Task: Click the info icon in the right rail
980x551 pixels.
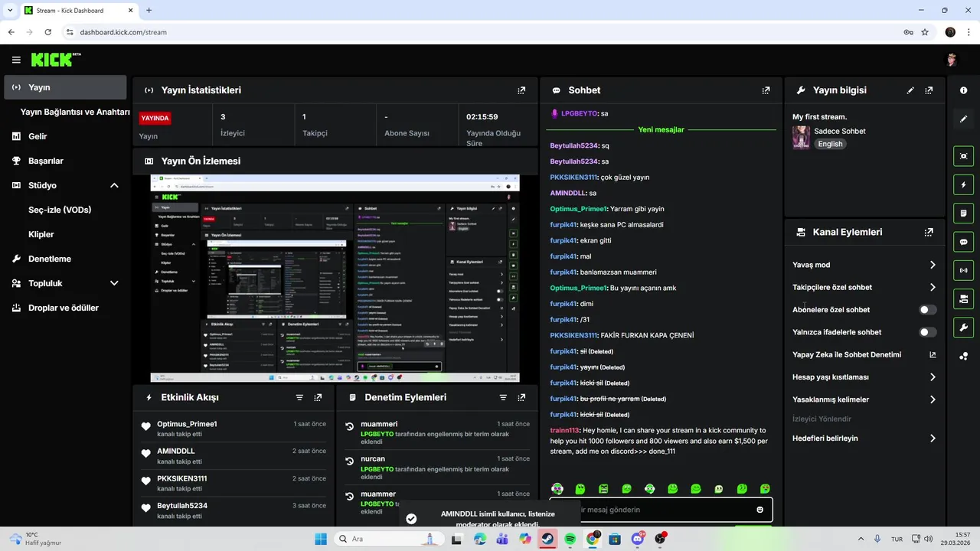Action: [964, 90]
